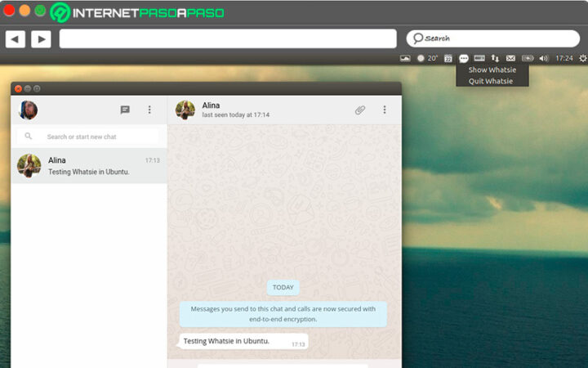Image resolution: width=588 pixels, height=368 pixels.
Task: Open the mail envelope tray indicator
Action: 510,59
